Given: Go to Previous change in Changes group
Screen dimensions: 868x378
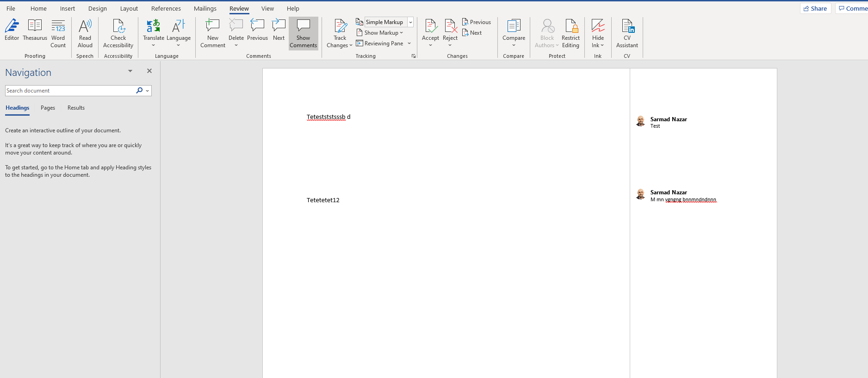Looking at the screenshot, I should 477,22.
